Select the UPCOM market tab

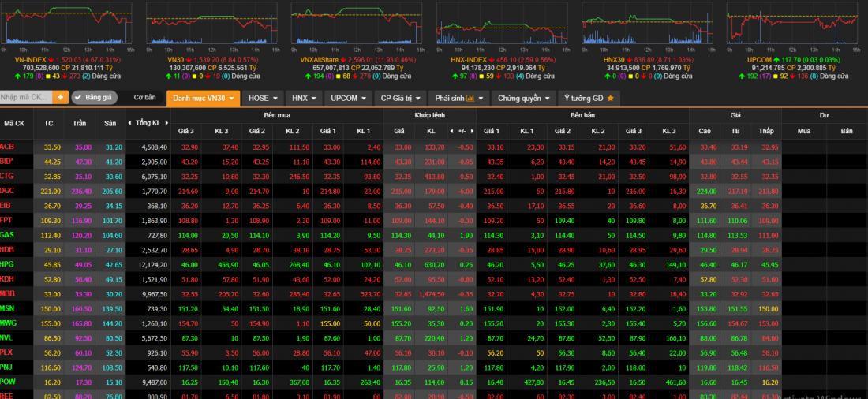(350, 99)
